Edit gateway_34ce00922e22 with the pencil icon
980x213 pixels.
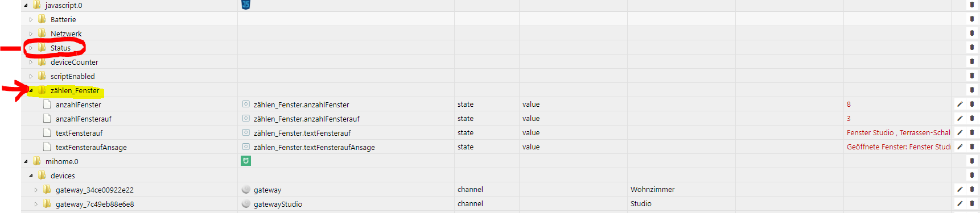(960, 189)
